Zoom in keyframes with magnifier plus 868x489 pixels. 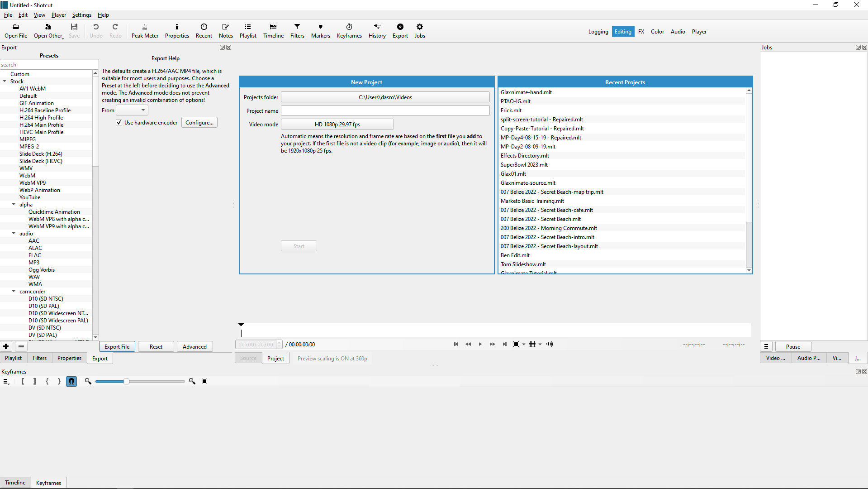pyautogui.click(x=192, y=381)
